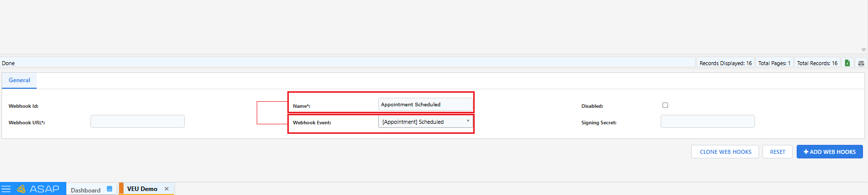Screen dimensions: 868x195
Task: Click the Add Web Hooks button
Action: (829, 152)
